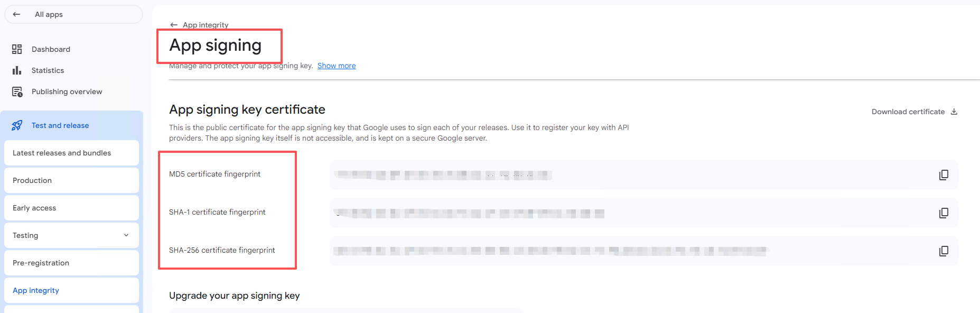The height and width of the screenshot is (313, 980).
Task: Click the download icon beside Download certificate
Action: tap(954, 112)
